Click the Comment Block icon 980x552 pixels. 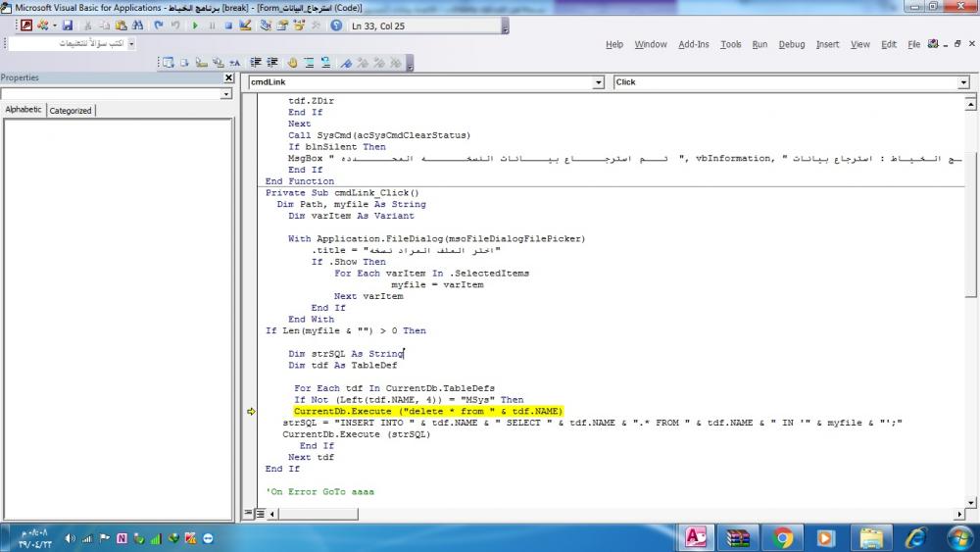point(309,63)
